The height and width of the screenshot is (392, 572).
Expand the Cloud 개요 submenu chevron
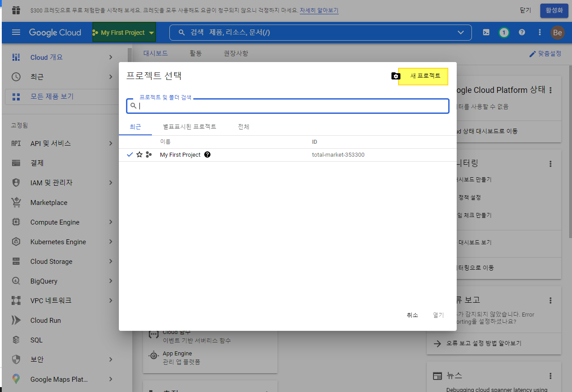(111, 57)
